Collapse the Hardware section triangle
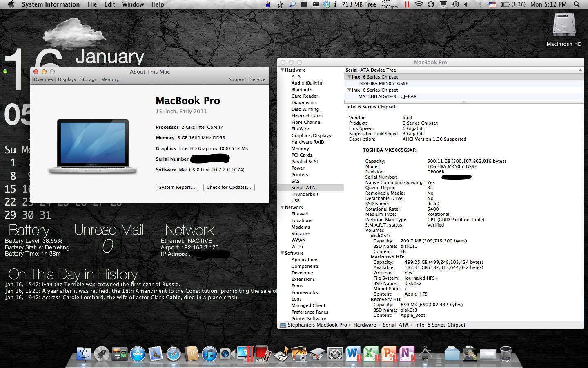 click(x=282, y=70)
